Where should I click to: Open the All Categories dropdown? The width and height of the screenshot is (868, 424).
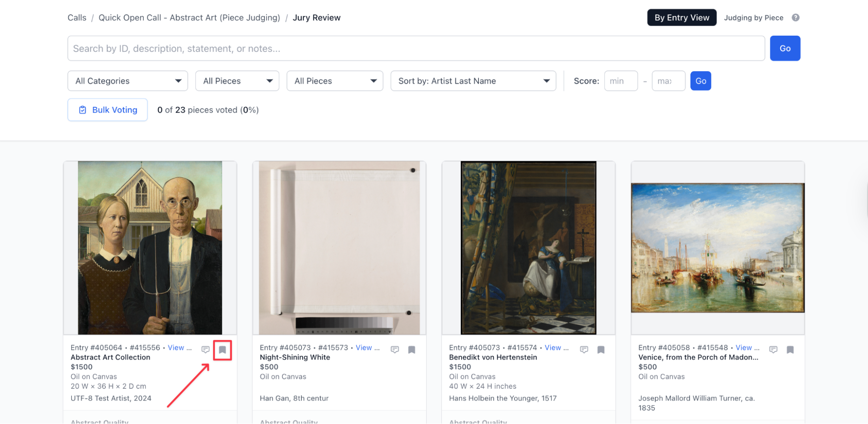coord(128,81)
